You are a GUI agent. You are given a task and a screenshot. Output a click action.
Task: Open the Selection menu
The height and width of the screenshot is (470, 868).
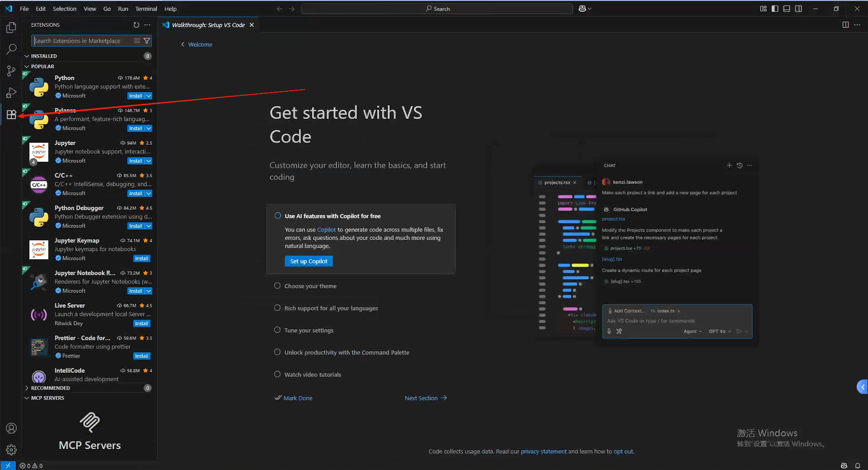point(65,9)
